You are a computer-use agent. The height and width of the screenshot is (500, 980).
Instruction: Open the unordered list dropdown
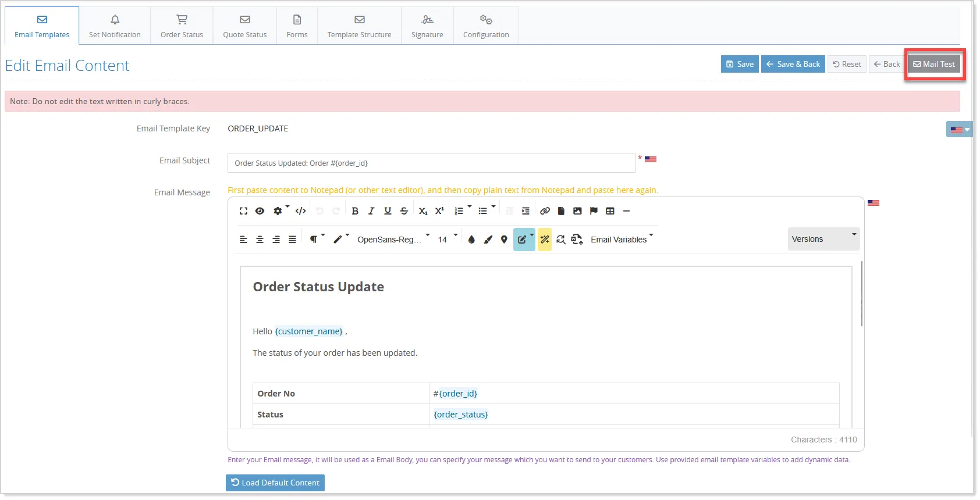pyautogui.click(x=486, y=210)
